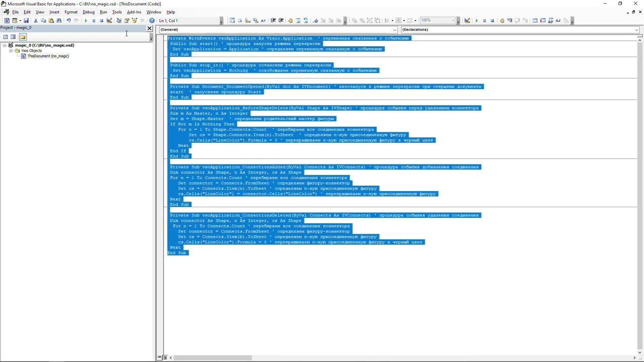
Task: Click View Code icon in Project panel
Action: pos(6,37)
